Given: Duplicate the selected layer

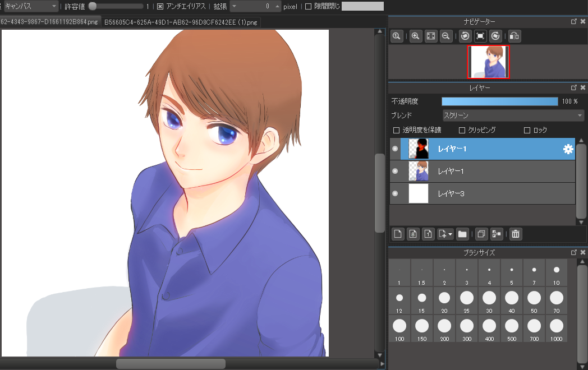Looking at the screenshot, I should click(480, 234).
